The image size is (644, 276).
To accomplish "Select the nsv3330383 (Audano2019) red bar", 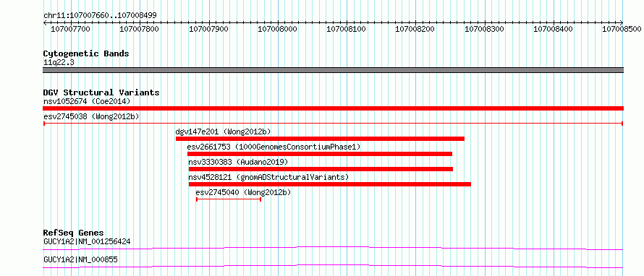I will point(321,169).
